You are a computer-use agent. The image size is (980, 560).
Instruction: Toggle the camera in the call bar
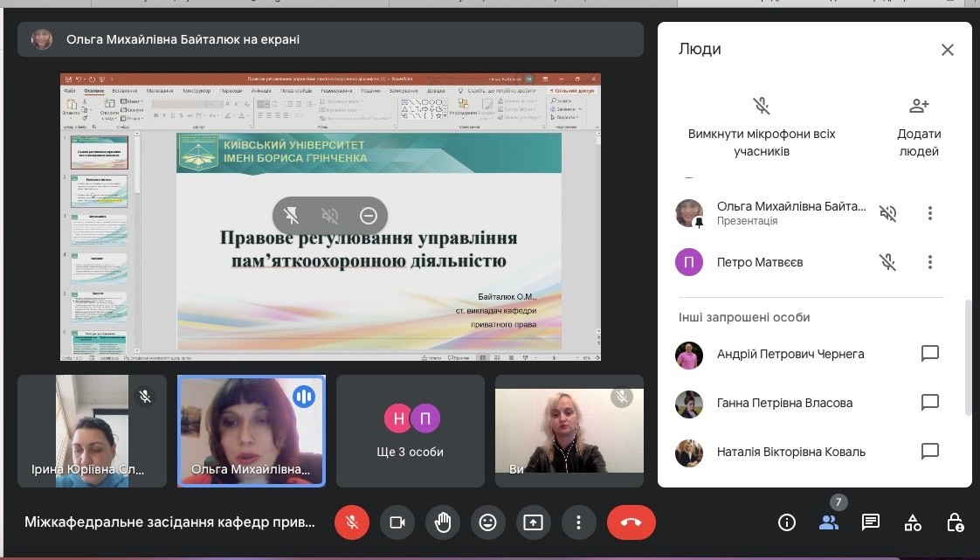point(397,522)
